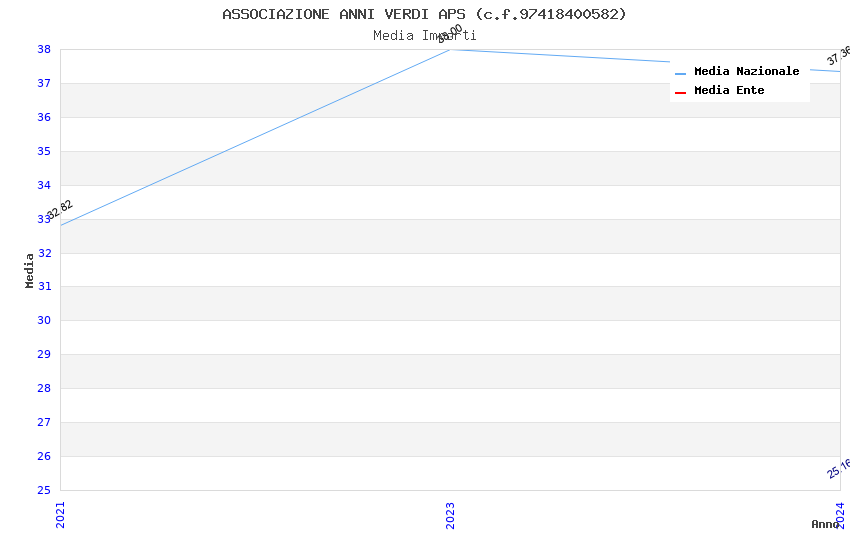Click the 2023 x-axis label
Image resolution: width=850 pixels, height=550 pixels.
(x=450, y=515)
